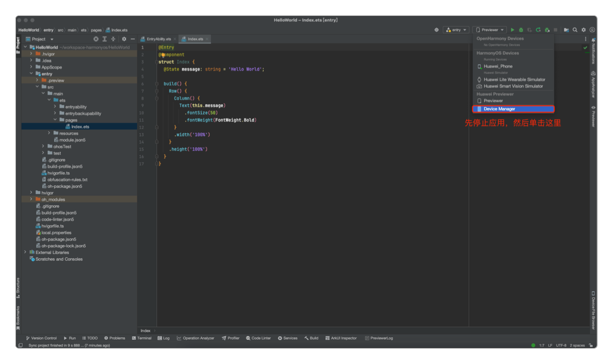Viewport: 613px width, 364px height.
Task: Choose Previewer in device list
Action: click(513, 101)
